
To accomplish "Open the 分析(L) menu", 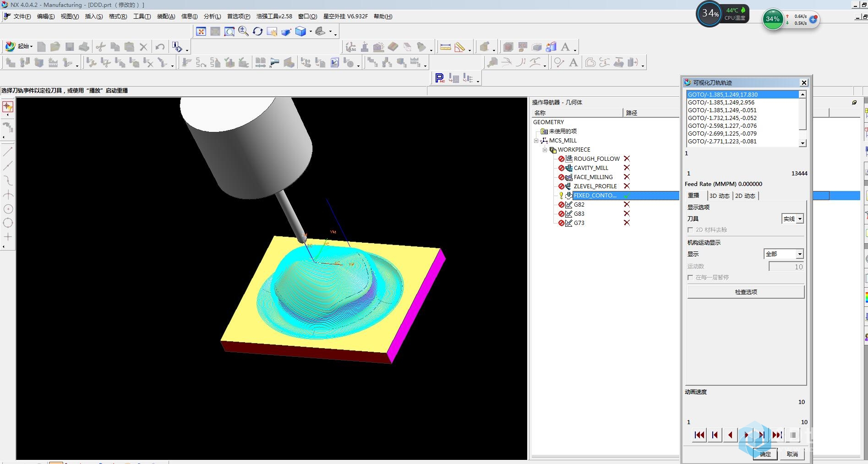I will click(x=212, y=16).
